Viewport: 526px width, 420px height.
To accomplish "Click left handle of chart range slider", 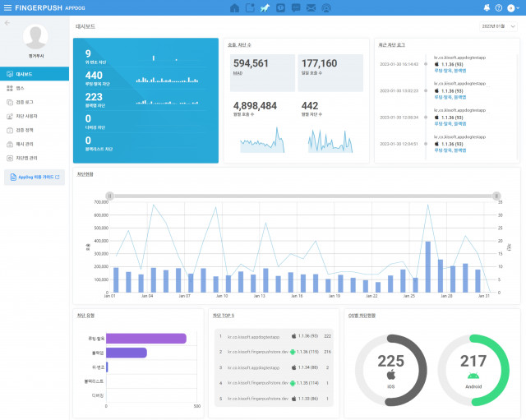I will coord(109,196).
